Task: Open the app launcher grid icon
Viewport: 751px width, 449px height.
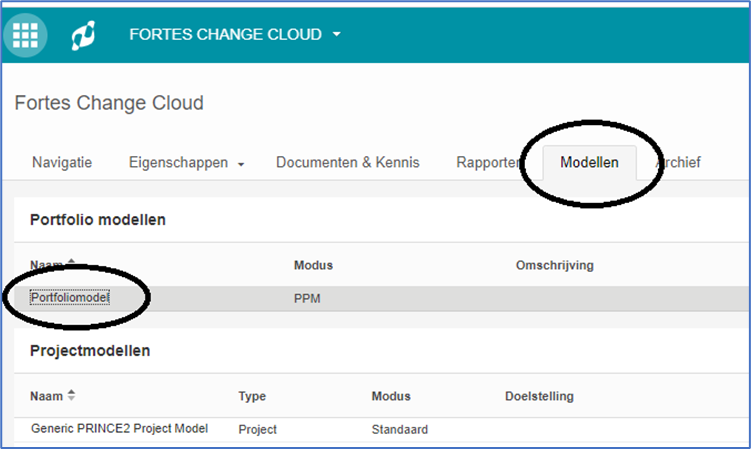Action: [25, 35]
